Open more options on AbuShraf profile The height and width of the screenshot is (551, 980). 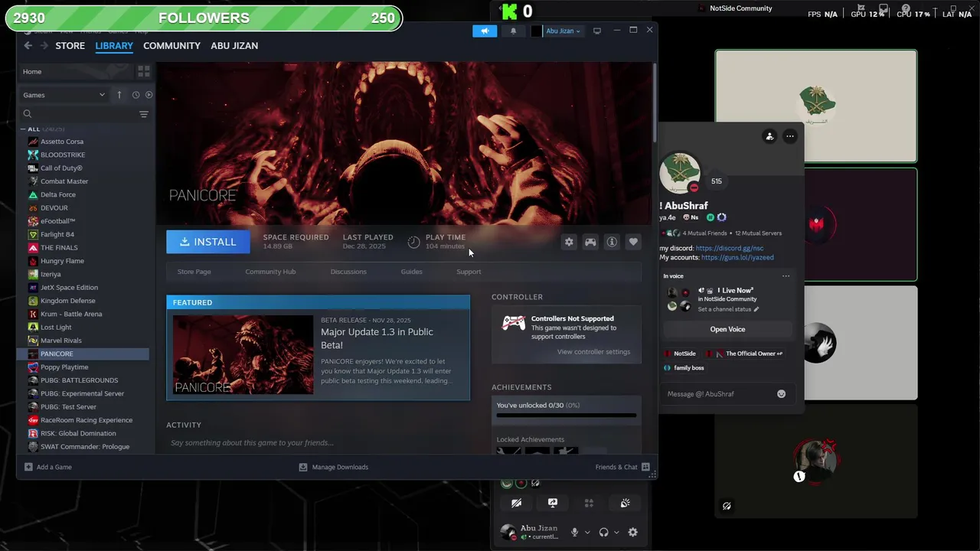pyautogui.click(x=789, y=136)
